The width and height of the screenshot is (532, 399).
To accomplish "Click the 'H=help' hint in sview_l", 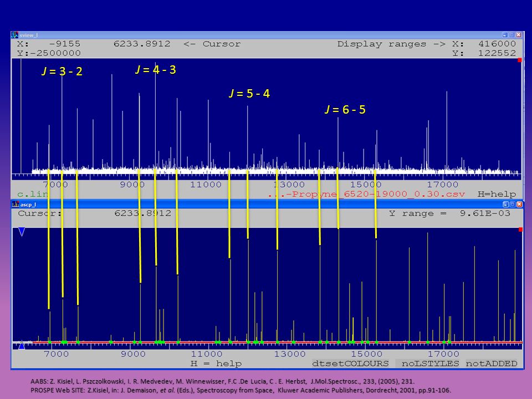I will (497, 194).
